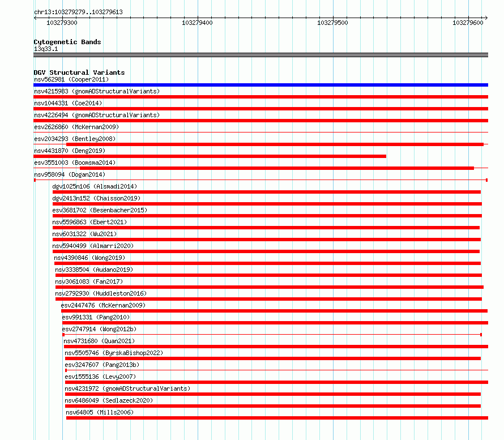The image size is (504, 440).
Task: Click the 103279600 ruler coordinate
Action: [x=468, y=23]
